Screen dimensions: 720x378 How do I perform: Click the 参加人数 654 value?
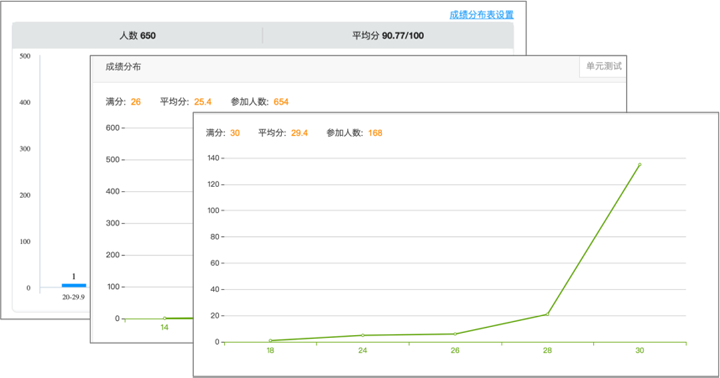pyautogui.click(x=281, y=102)
